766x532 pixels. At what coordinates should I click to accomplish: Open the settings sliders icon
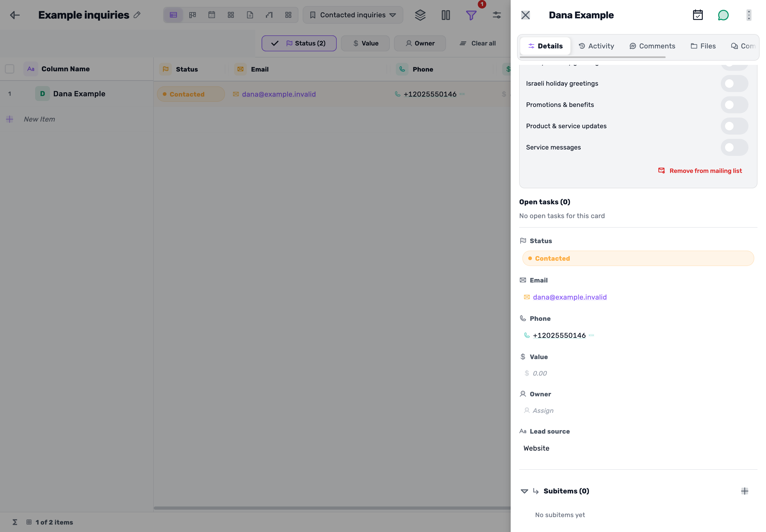click(497, 15)
